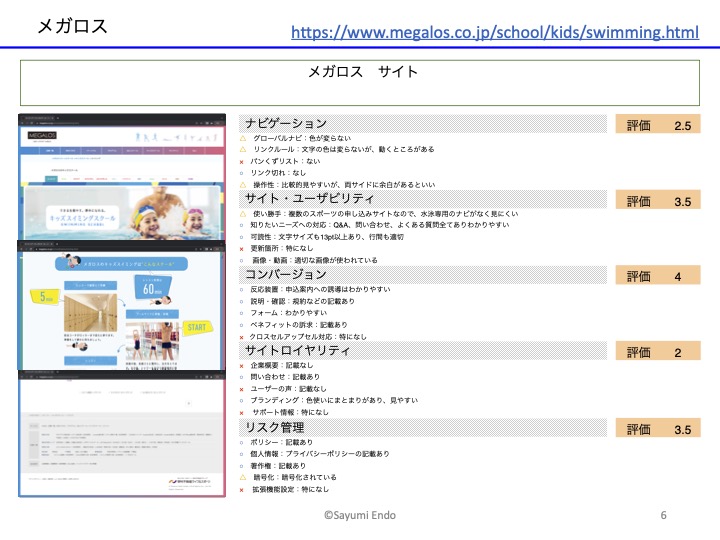Select the コンバージョン section header
720x540 pixels.
[286, 274]
